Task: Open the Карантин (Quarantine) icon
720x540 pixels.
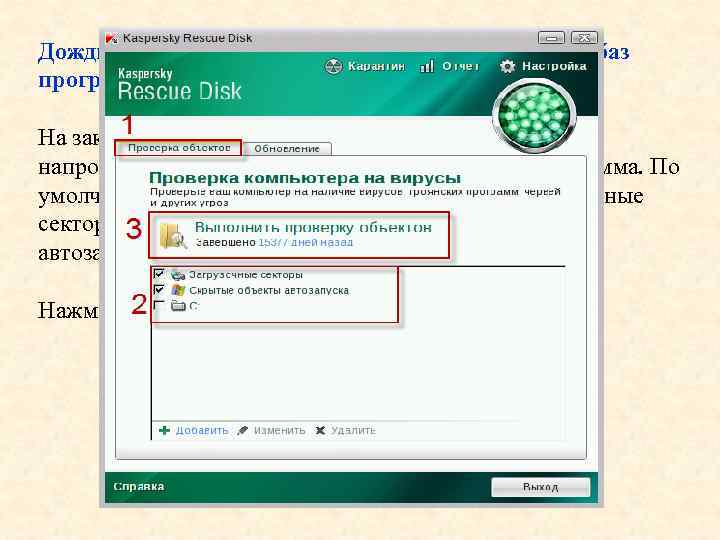Action: point(333,67)
